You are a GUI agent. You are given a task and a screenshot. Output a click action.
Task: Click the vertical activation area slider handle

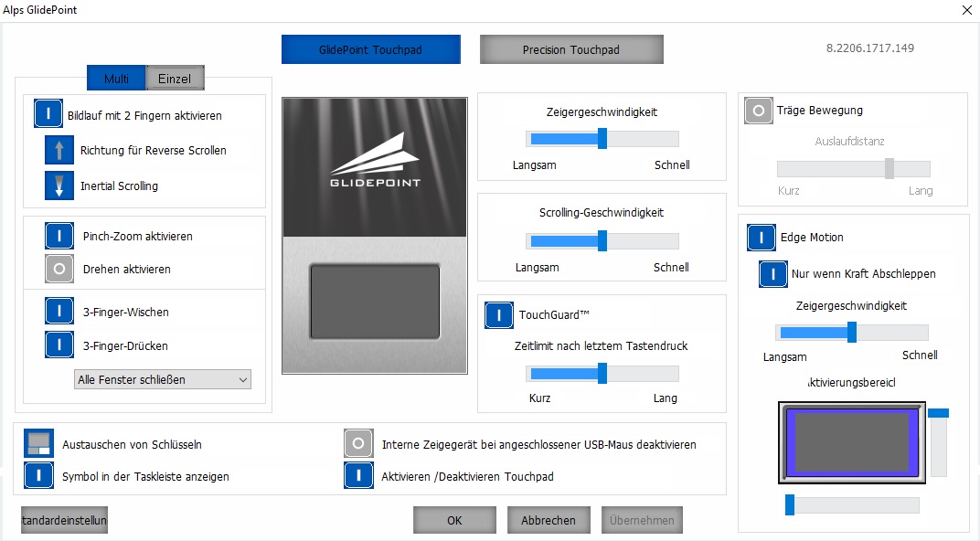click(x=938, y=413)
